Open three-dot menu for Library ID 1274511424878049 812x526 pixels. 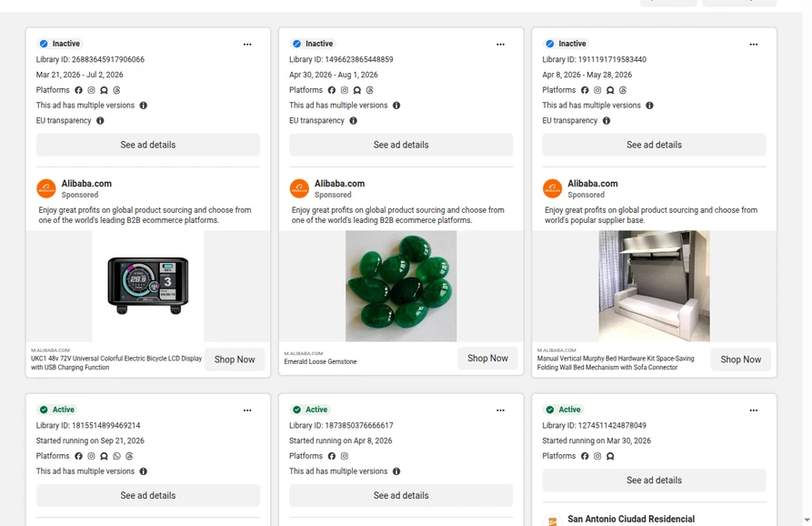tap(754, 410)
